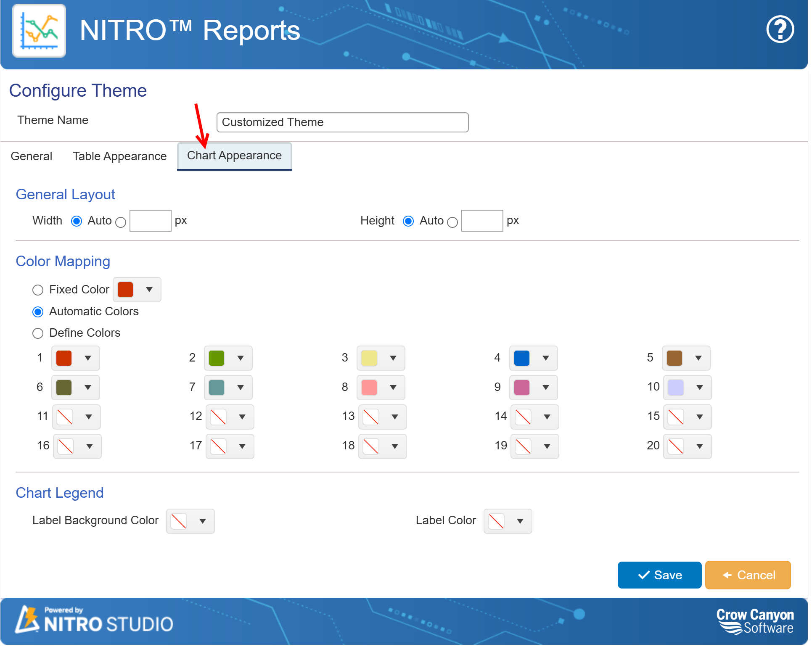Enable the Define Colors option
Screen dimensions: 812x652
38,333
